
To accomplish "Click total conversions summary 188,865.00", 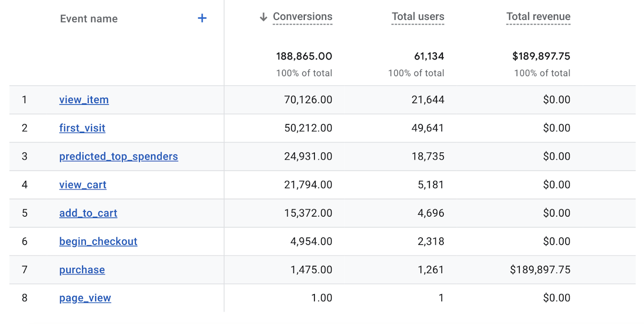I will coord(304,56).
